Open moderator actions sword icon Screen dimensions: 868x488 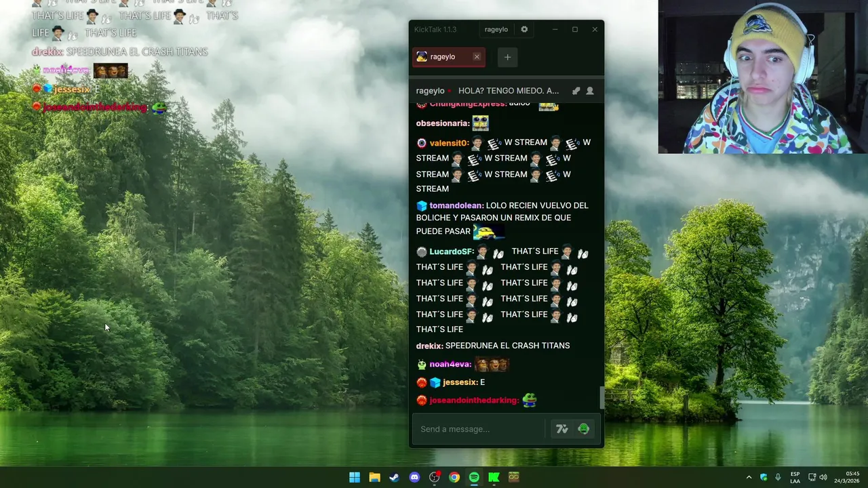(576, 91)
